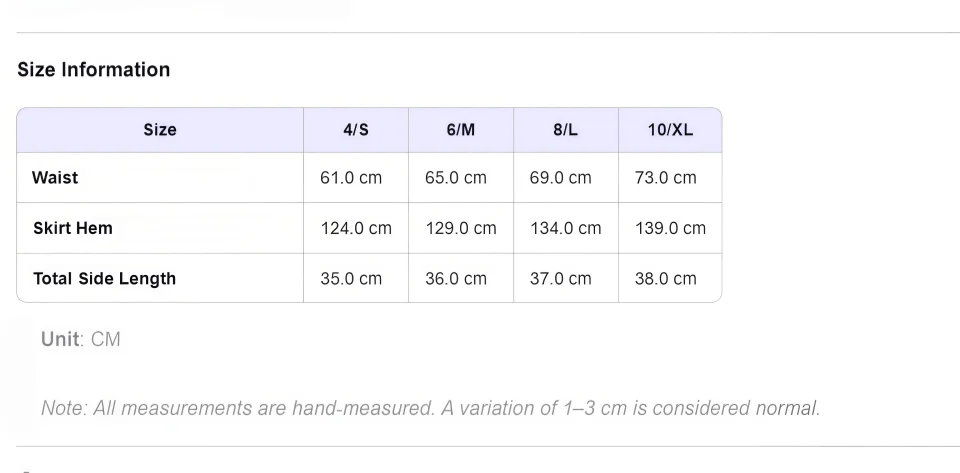Select the Size column header
This screenshot has height=473, width=960.
[x=160, y=130]
